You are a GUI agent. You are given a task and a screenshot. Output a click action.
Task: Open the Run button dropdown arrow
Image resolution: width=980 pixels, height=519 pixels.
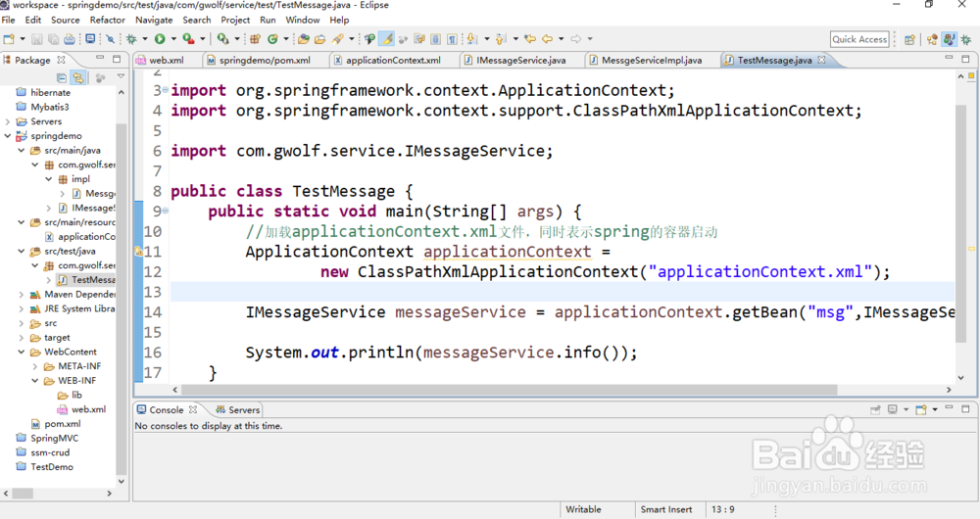coord(173,39)
